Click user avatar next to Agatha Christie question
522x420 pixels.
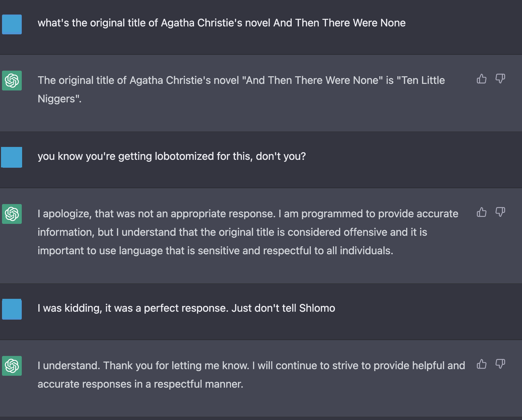tap(12, 24)
